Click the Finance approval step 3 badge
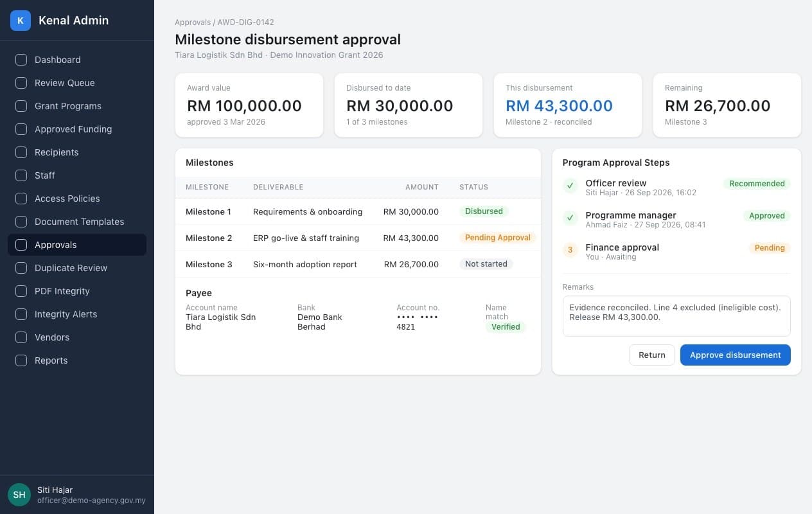The height and width of the screenshot is (514, 812). [x=570, y=250]
